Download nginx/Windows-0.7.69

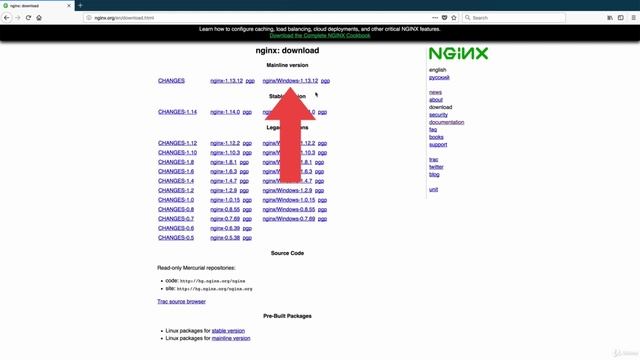tap(289, 219)
